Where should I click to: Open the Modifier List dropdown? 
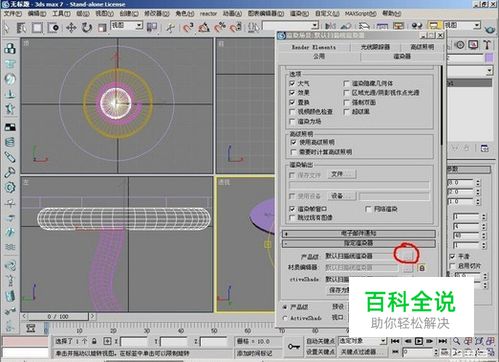coord(470,70)
